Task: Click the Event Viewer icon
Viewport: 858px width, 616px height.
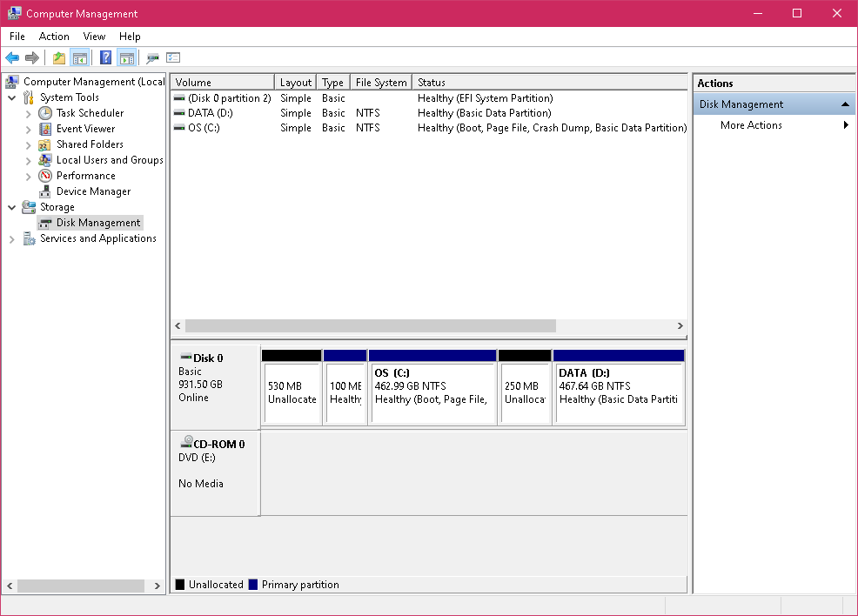Action: point(45,129)
